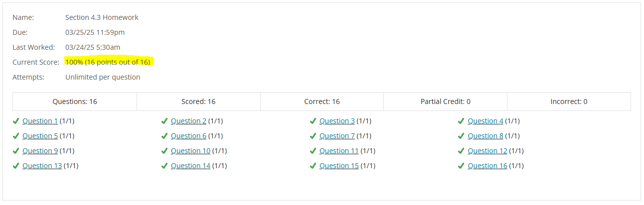Viewport: 644px width, 205px height.
Task: Click the green checkmark beside Question 11
Action: coord(313,151)
